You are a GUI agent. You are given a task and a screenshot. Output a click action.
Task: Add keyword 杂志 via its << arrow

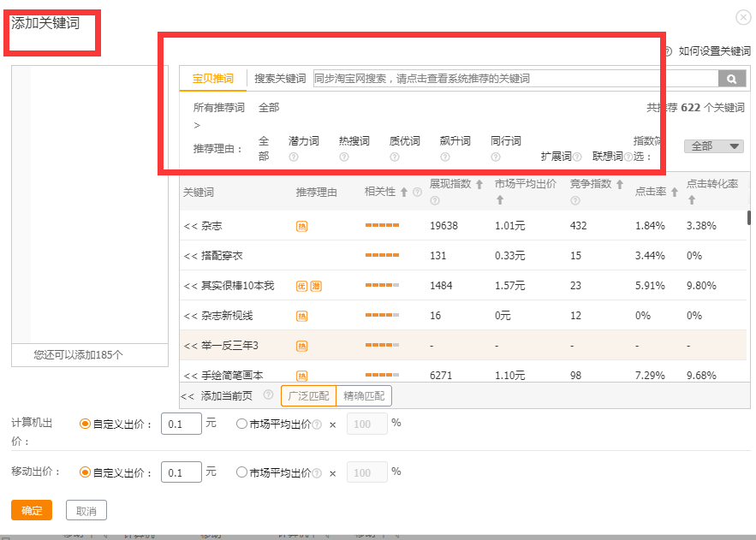pyautogui.click(x=190, y=226)
